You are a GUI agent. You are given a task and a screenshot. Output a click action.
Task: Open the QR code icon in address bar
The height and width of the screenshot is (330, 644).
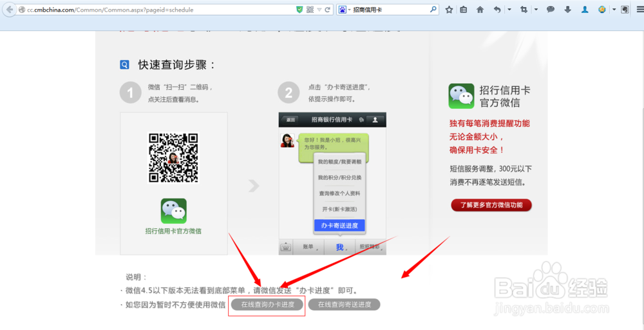[x=310, y=10]
